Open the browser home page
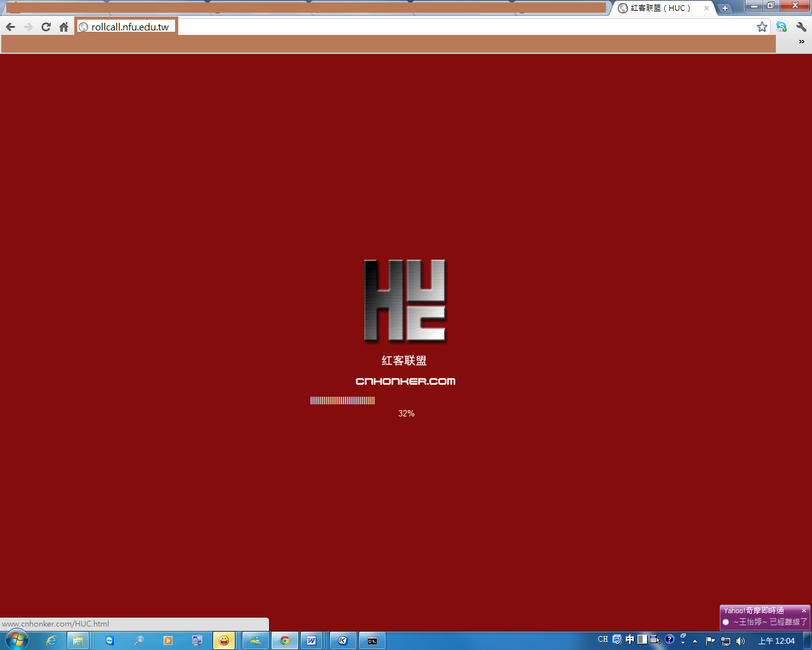Viewport: 812px width, 650px height. (x=63, y=27)
